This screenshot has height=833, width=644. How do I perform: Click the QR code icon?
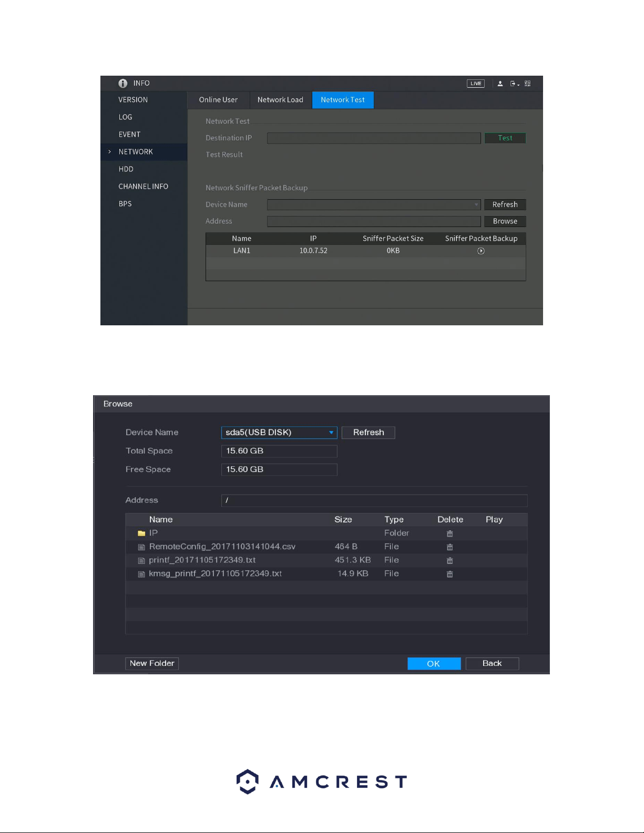[528, 84]
